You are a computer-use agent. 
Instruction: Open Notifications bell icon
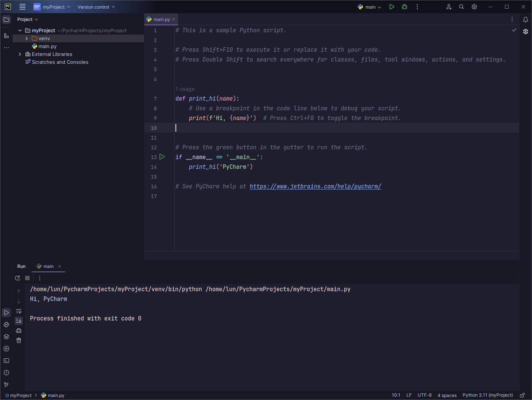[x=526, y=20]
